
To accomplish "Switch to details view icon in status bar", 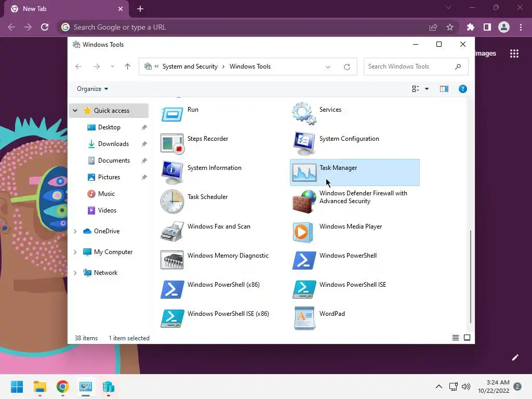I will [456, 338].
